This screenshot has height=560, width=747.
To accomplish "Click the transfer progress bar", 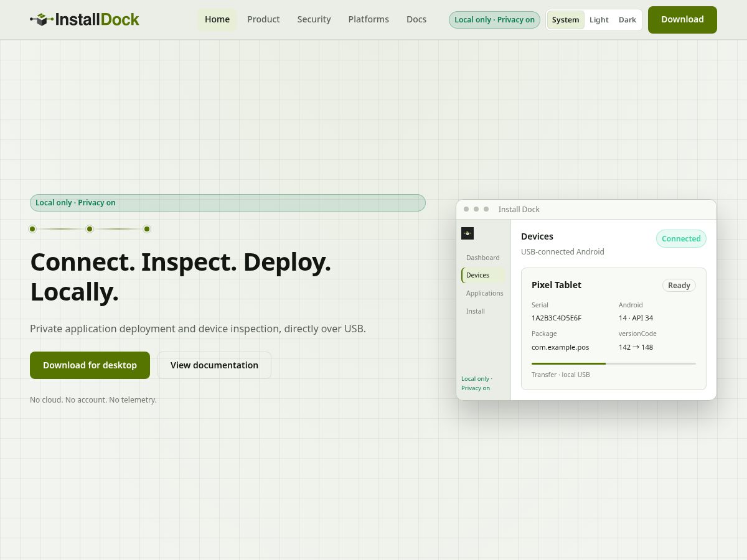I will 614,363.
